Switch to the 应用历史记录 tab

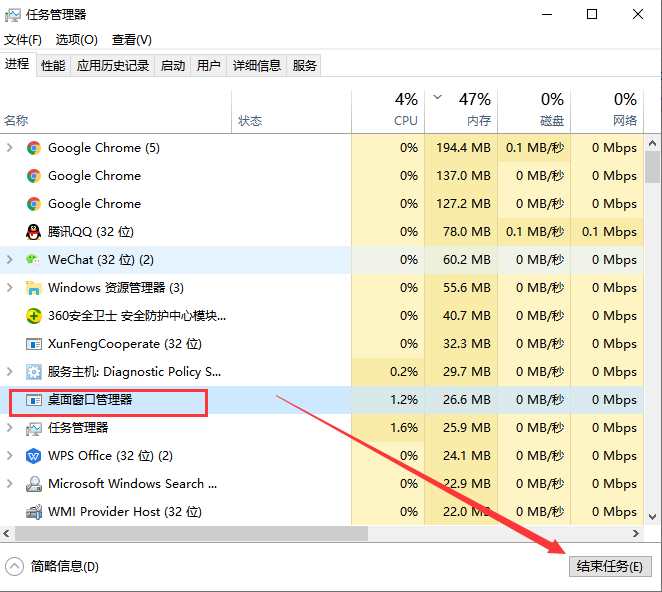point(113,65)
